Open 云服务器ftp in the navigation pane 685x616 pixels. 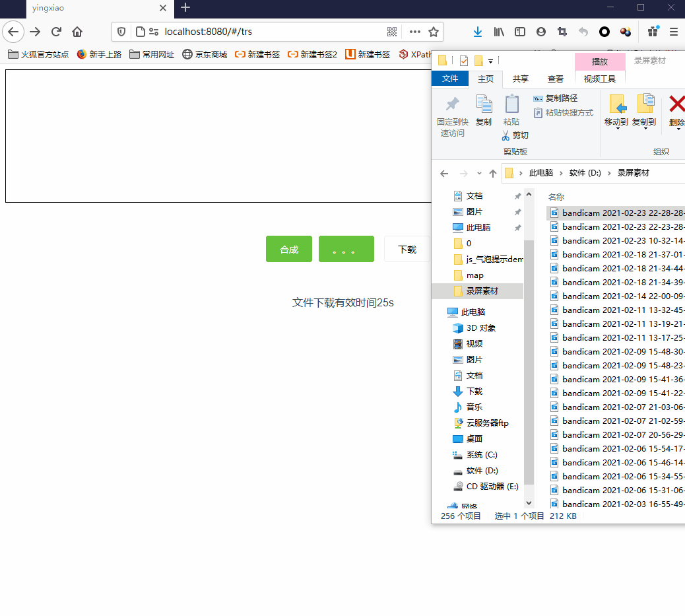(x=487, y=423)
